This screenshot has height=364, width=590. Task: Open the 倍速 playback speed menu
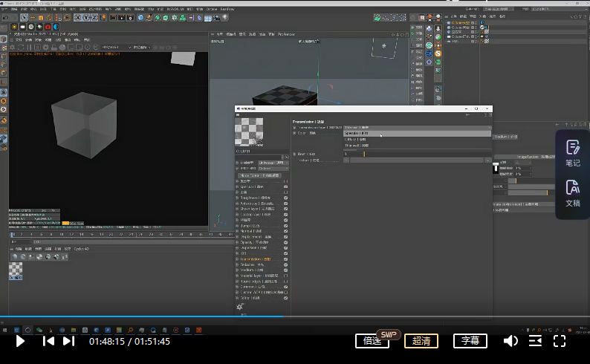click(372, 341)
